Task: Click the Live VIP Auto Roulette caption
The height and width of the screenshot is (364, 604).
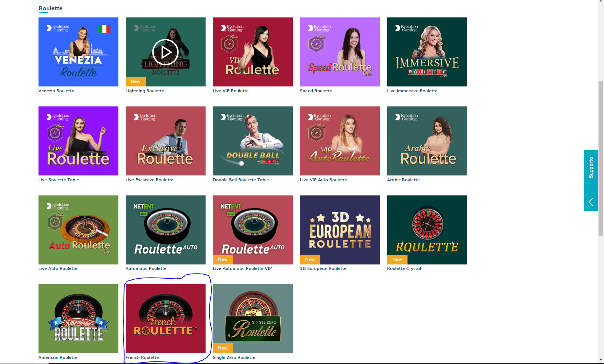Action: [x=324, y=180]
